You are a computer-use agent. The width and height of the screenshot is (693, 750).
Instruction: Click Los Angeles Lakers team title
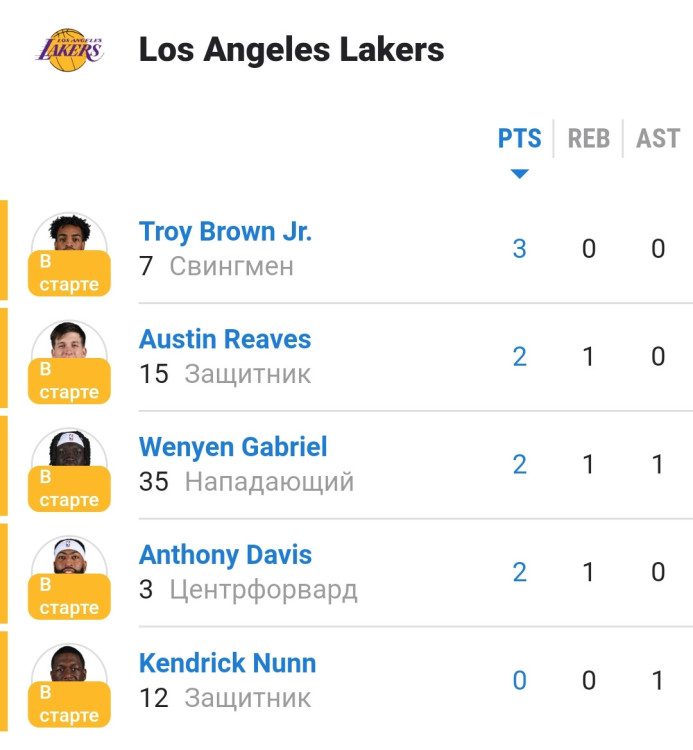(x=291, y=49)
